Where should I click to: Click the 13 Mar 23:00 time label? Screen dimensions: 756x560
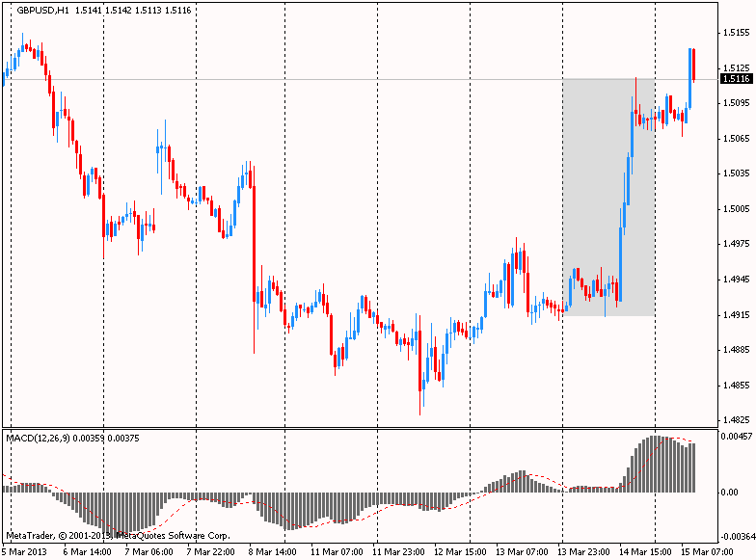[583, 551]
